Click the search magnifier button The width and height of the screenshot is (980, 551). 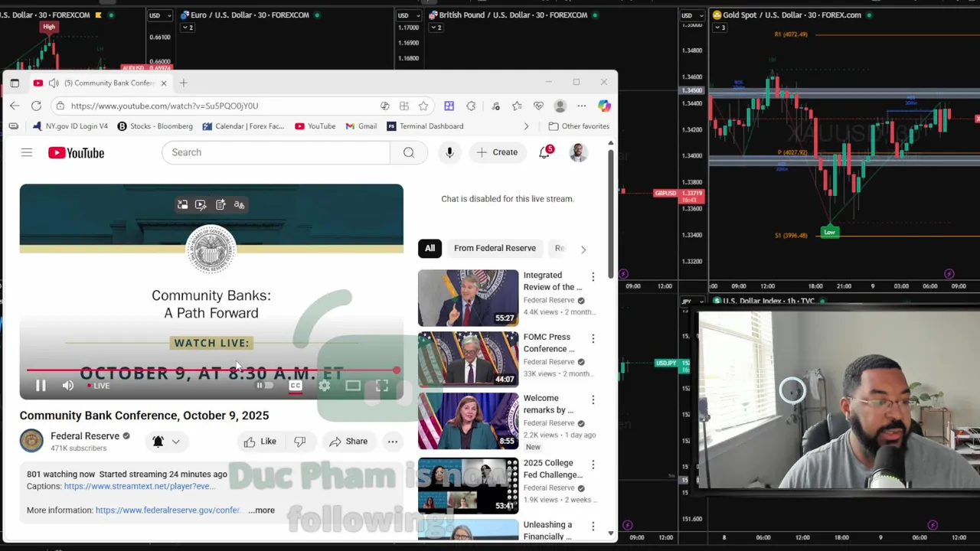[409, 152]
